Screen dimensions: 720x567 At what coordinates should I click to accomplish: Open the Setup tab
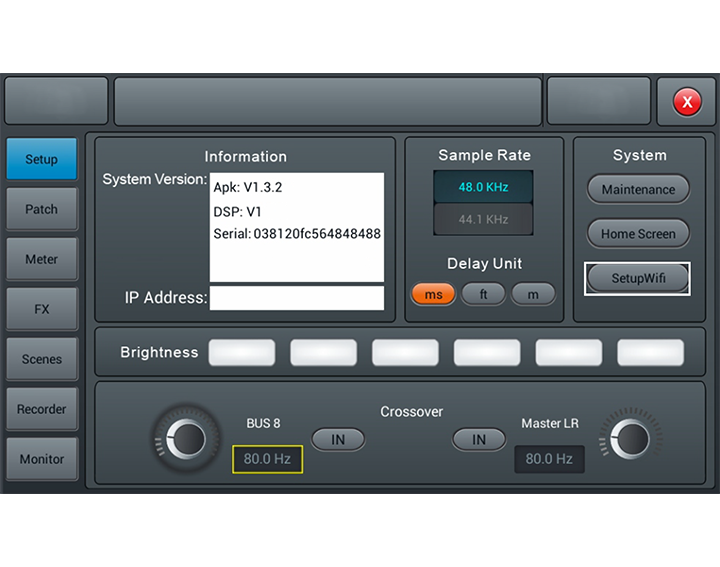(x=41, y=159)
